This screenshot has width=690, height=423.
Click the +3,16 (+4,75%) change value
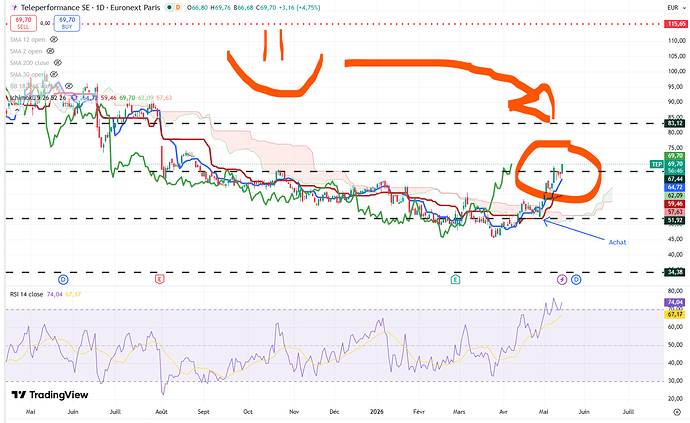tap(301, 7)
